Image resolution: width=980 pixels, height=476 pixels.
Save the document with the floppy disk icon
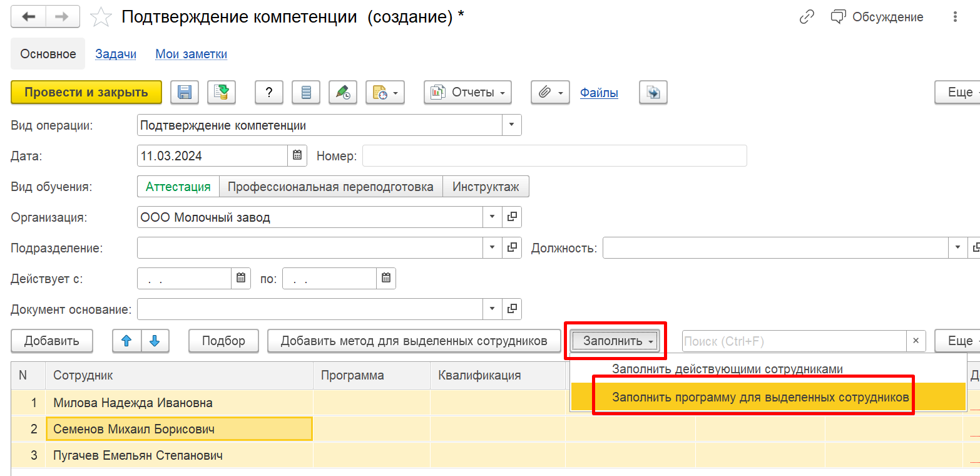tap(185, 93)
